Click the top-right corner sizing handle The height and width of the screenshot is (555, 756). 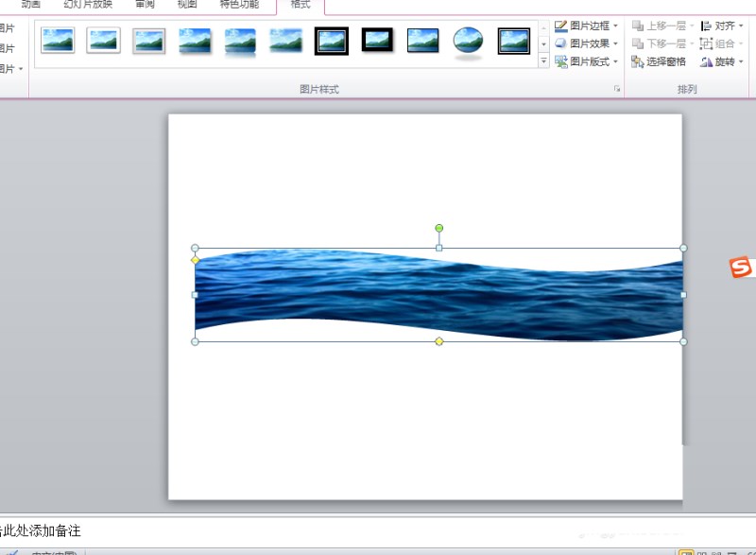point(683,248)
